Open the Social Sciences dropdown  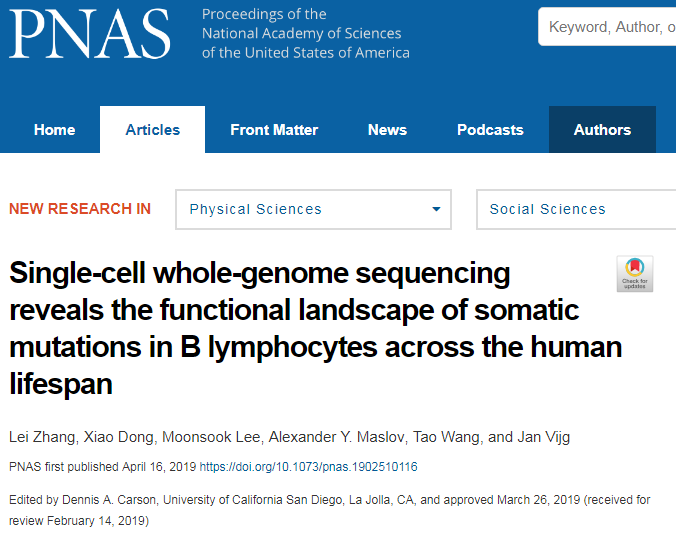click(576, 209)
